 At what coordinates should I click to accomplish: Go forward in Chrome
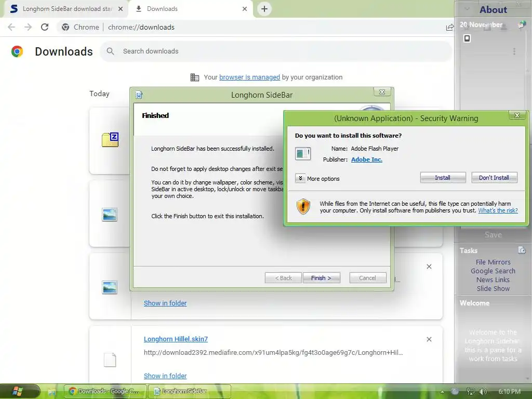tap(28, 27)
